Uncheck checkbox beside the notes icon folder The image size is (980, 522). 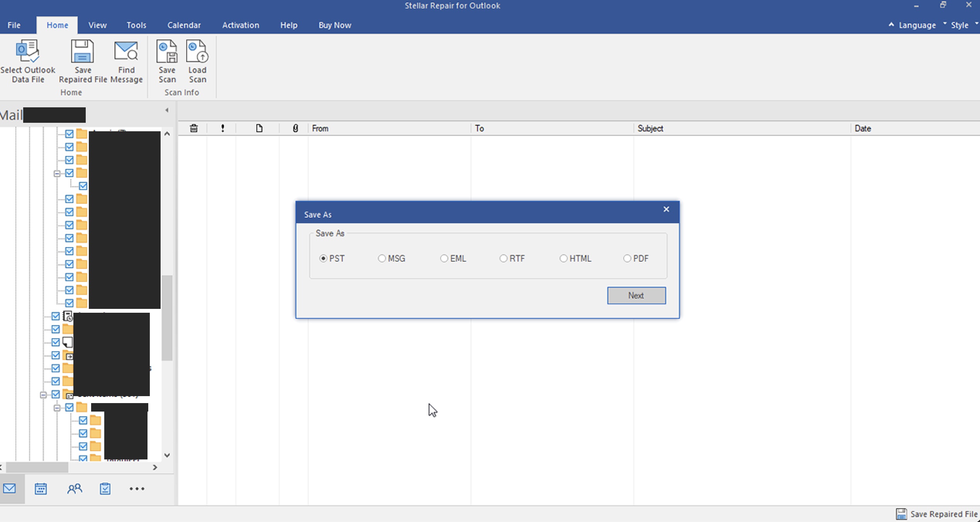pos(56,342)
